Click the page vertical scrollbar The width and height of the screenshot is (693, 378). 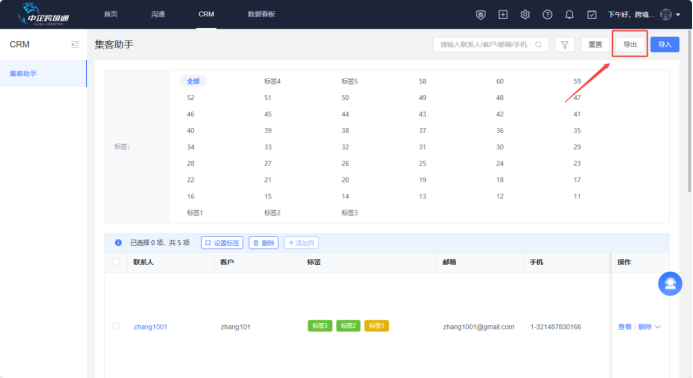coord(689,111)
